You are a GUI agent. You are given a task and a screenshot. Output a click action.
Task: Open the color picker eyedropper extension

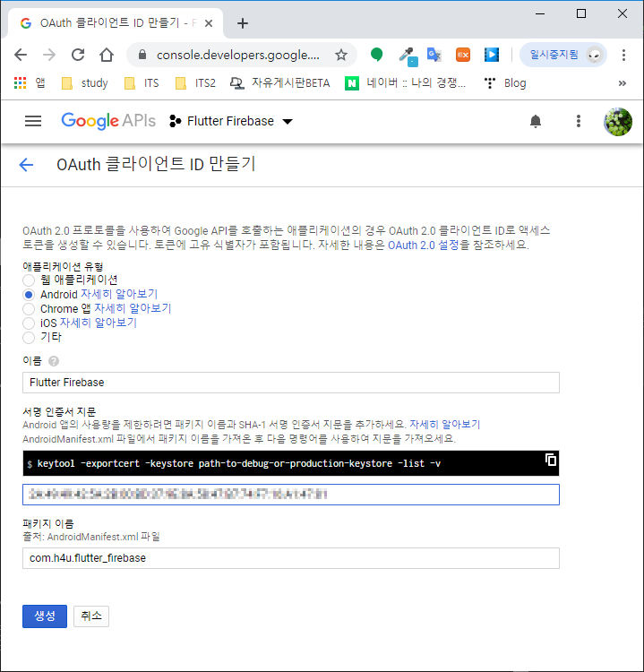click(407, 56)
